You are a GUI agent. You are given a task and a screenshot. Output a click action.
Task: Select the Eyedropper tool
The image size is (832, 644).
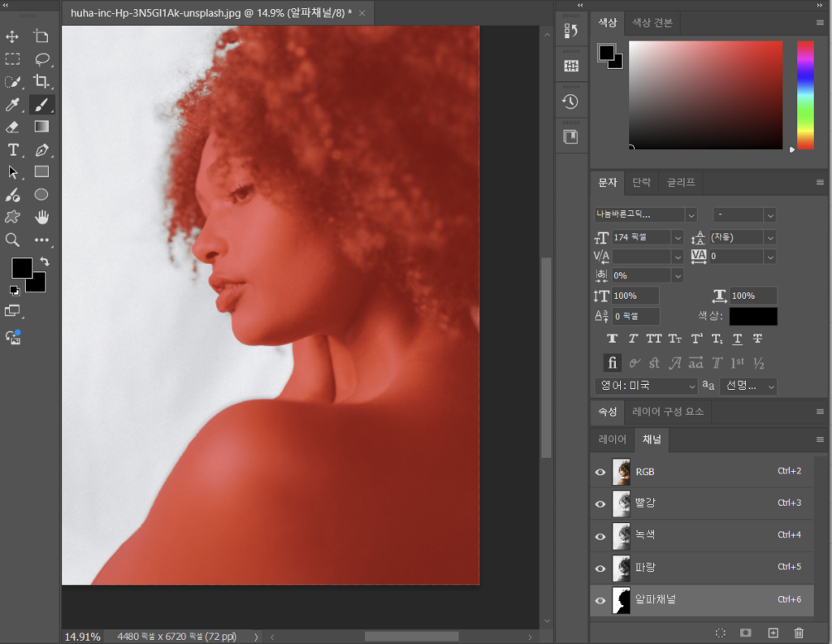coord(13,104)
